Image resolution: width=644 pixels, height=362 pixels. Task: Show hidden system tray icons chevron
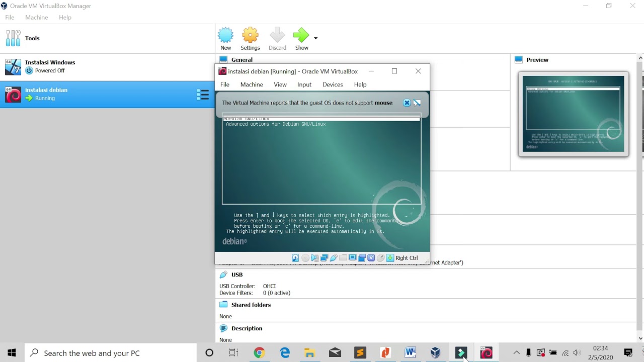[516, 353]
